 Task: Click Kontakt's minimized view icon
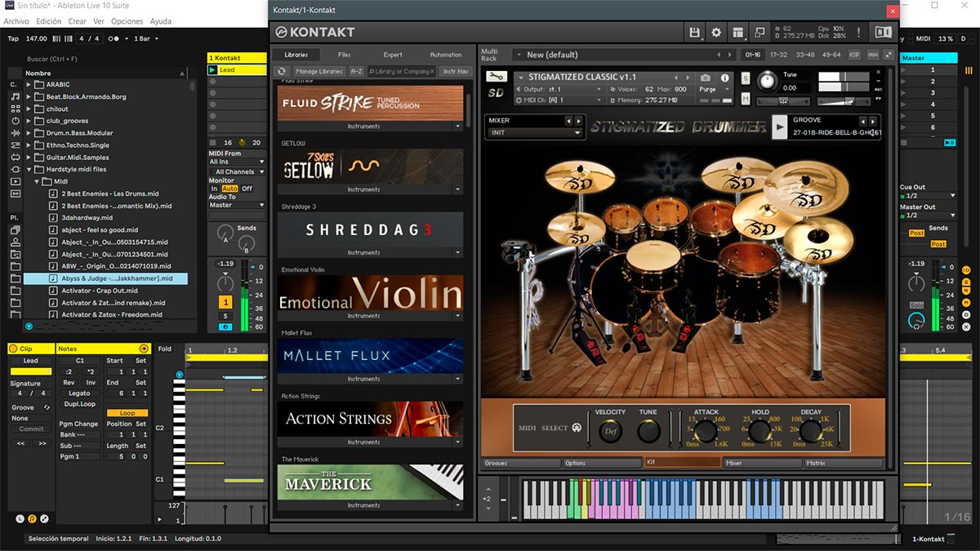pyautogui.click(x=759, y=33)
